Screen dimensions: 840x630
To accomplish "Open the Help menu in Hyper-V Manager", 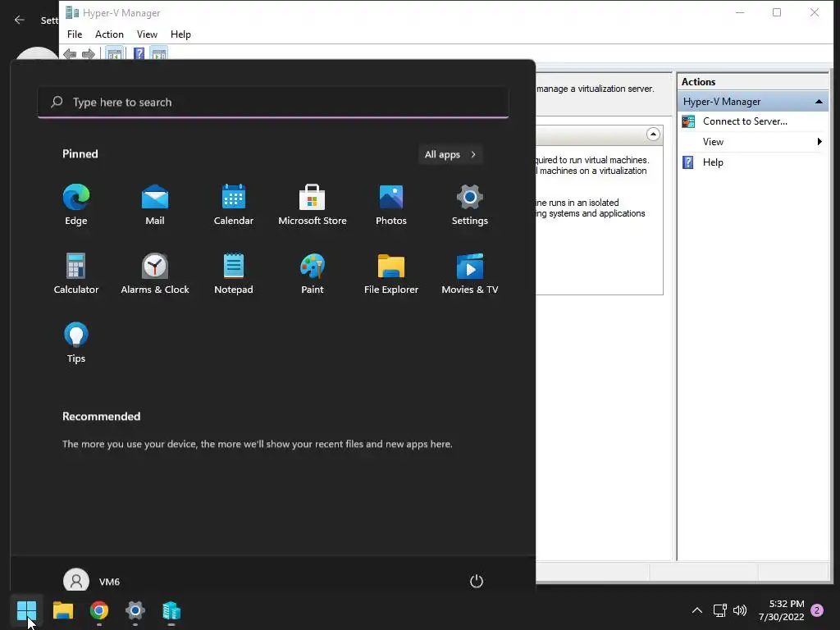I will pos(180,34).
